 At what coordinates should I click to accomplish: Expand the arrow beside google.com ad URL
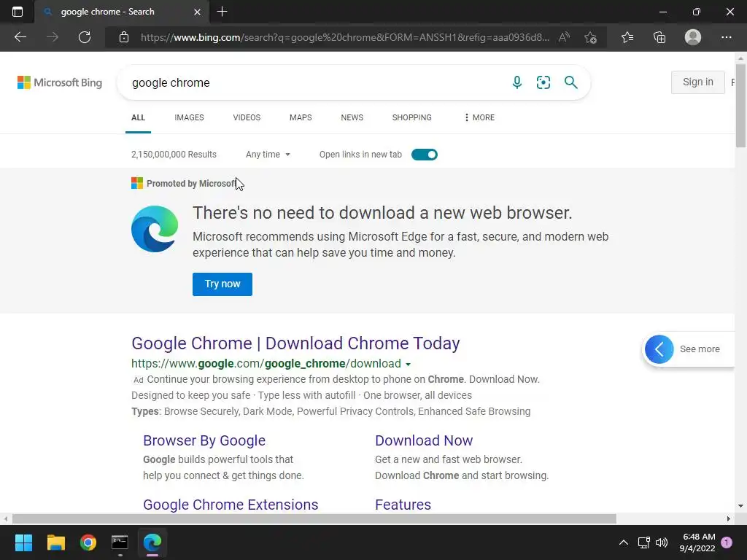pos(409,365)
